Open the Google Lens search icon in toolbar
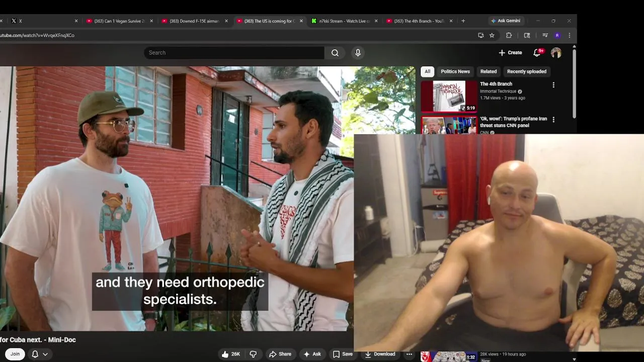 [527, 35]
